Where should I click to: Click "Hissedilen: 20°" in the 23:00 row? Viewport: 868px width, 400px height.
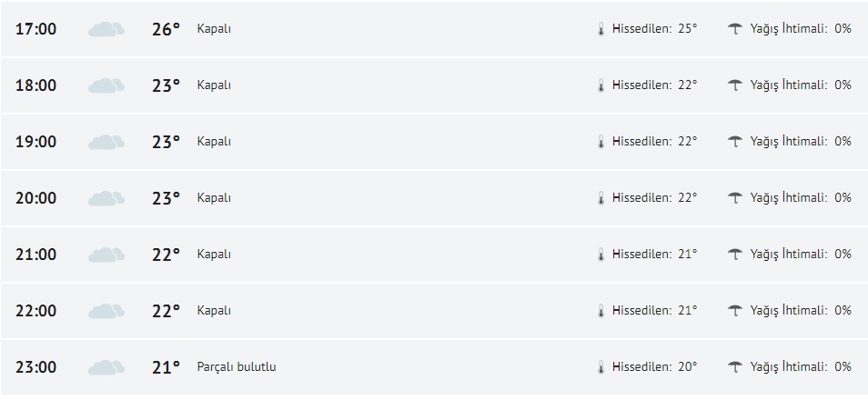(654, 367)
